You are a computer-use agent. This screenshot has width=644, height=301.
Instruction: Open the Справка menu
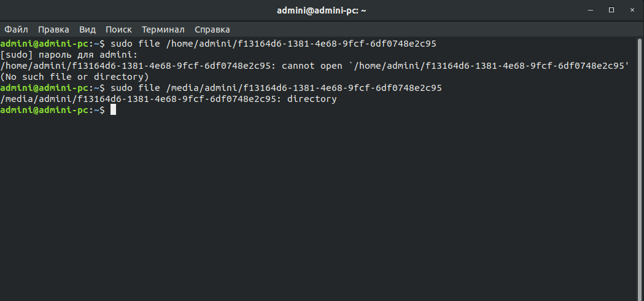click(212, 29)
